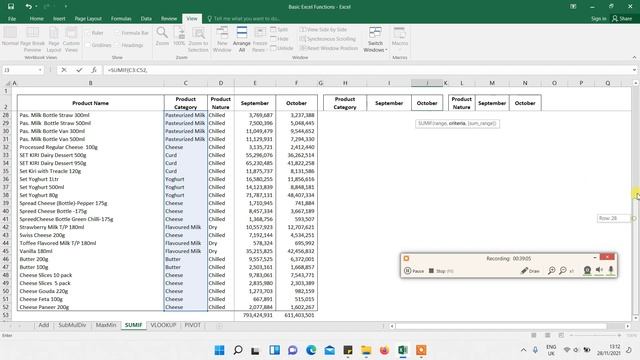Confirm the formula with the check mark
Viewport: 640px width, 360px height.
79,70
